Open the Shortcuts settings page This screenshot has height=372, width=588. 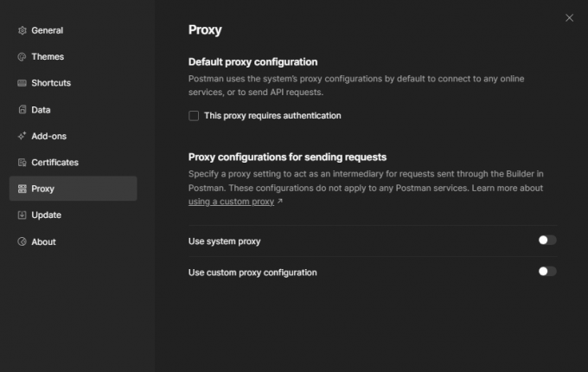pos(51,83)
